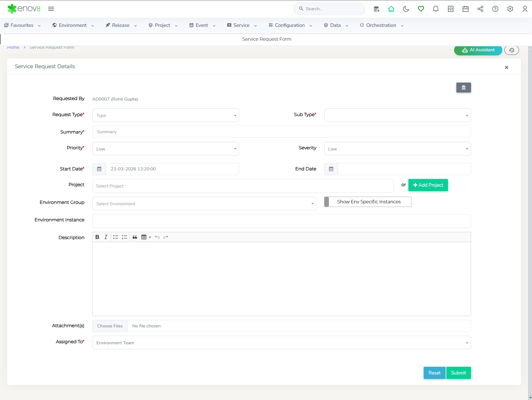The height and width of the screenshot is (400, 532).
Task: Toggle bold formatting in description editor
Action: point(97,237)
